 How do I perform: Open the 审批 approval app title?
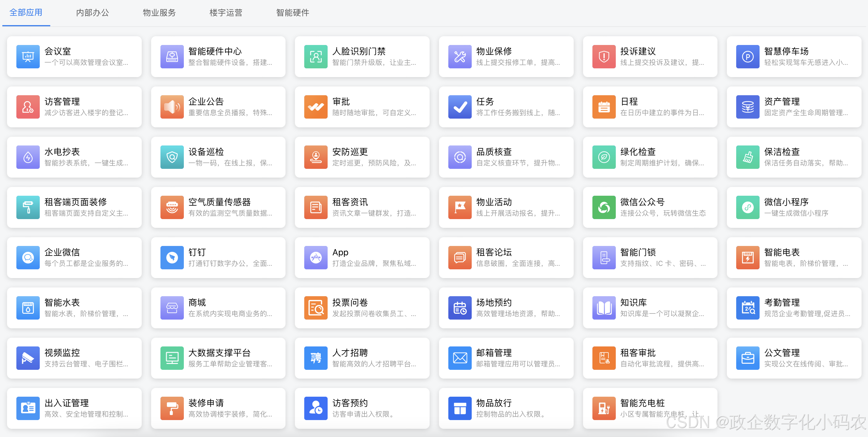tap(341, 101)
